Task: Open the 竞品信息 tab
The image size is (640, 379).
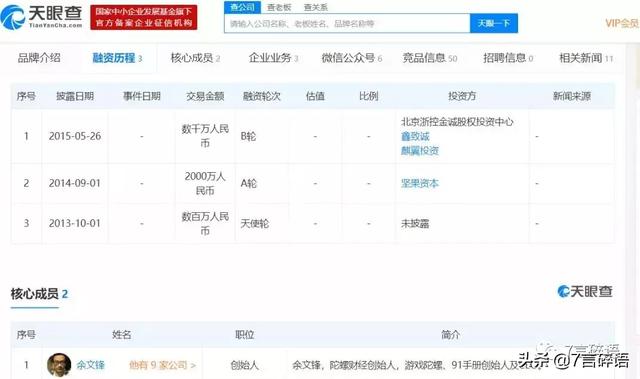Action: coord(430,58)
